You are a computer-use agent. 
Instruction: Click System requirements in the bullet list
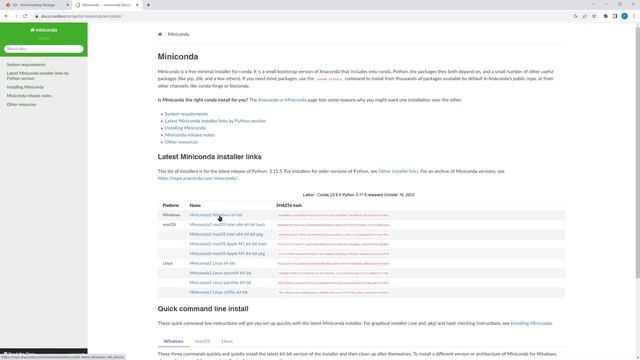click(186, 114)
